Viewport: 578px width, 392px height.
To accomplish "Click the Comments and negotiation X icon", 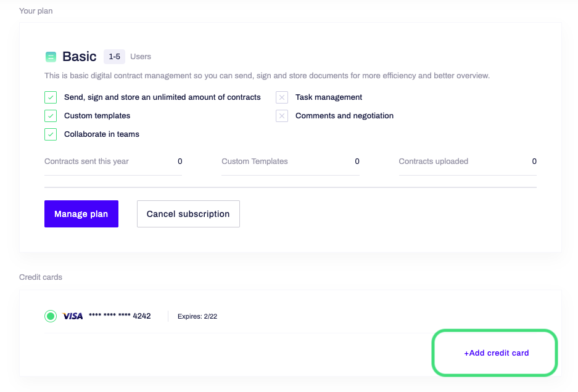I will click(282, 116).
